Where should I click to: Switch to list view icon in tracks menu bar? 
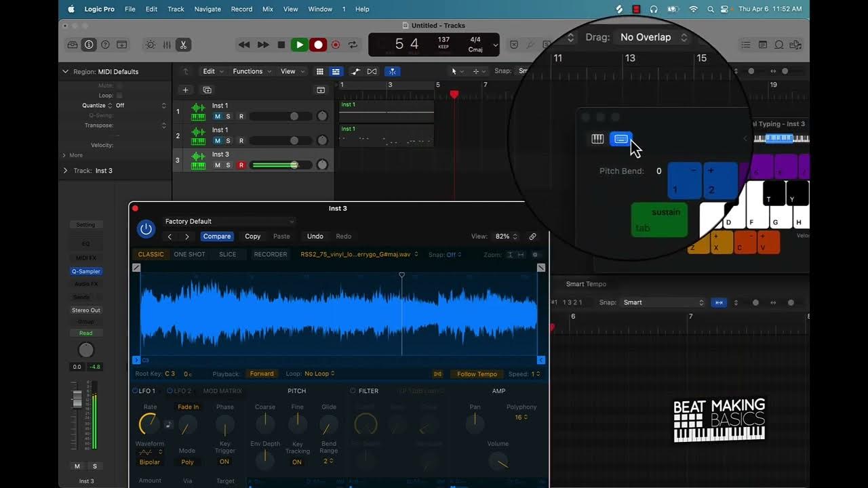click(335, 71)
